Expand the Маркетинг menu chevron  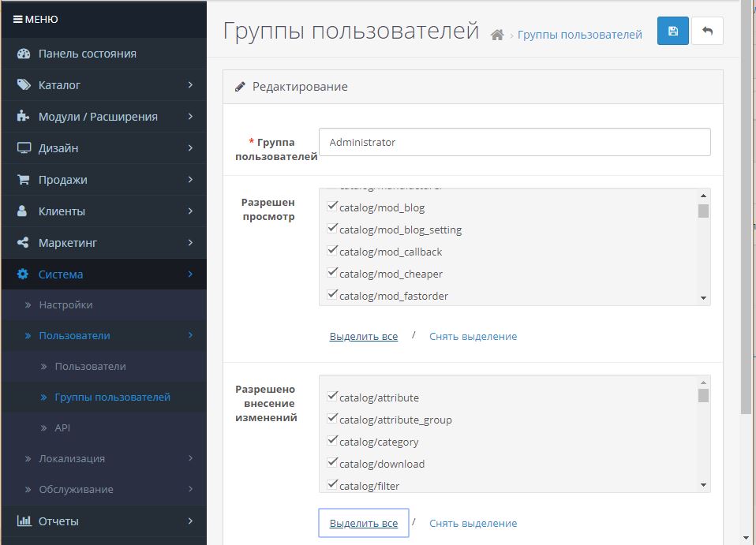[190, 242]
